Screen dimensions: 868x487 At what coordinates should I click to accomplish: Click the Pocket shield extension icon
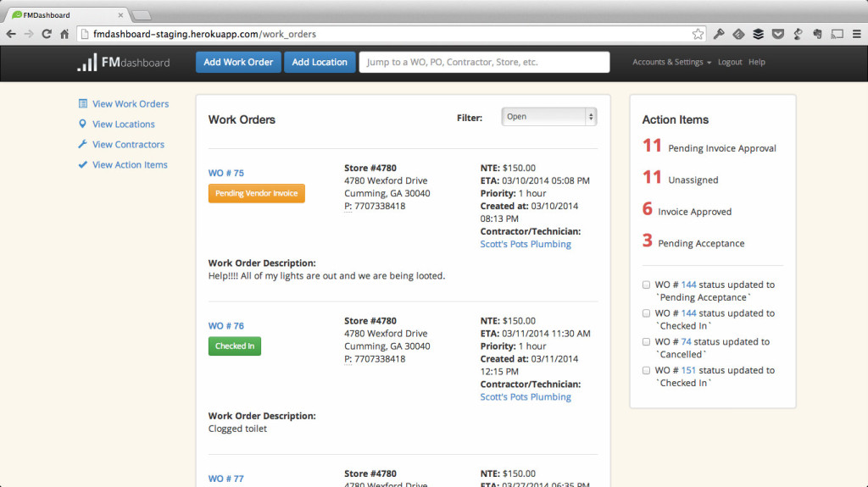(x=778, y=35)
